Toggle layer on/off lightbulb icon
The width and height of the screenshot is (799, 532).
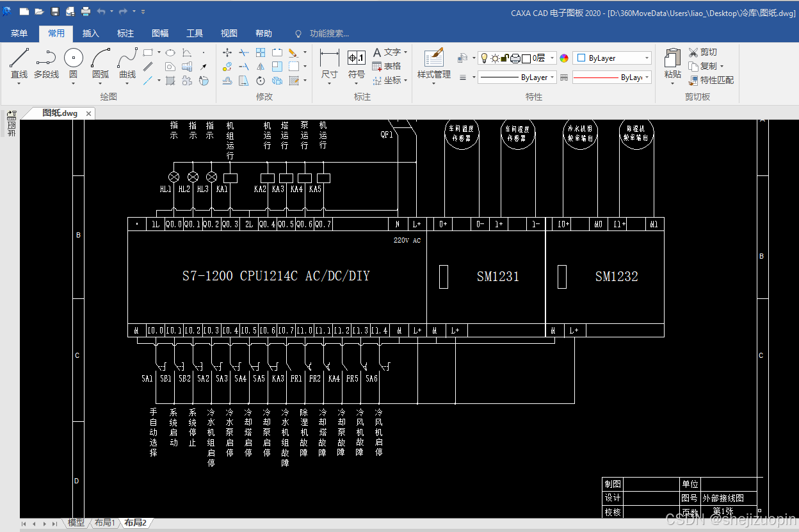[484, 58]
